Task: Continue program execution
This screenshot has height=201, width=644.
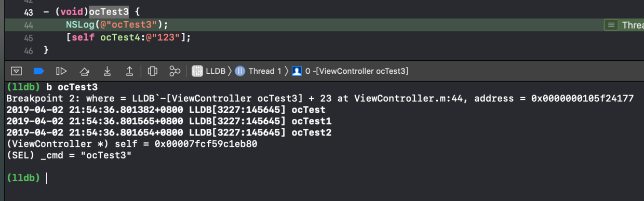Action: tap(61, 71)
